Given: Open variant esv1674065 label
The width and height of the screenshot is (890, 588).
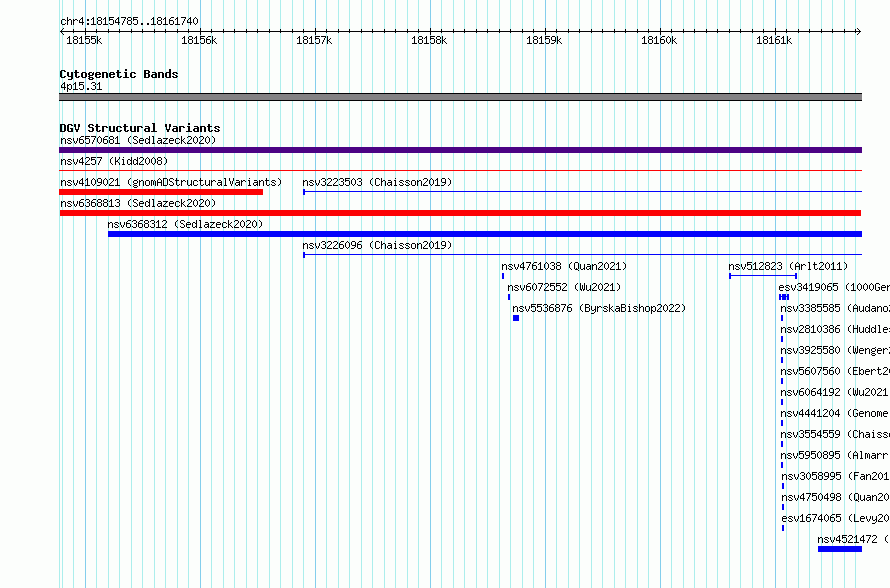Looking at the screenshot, I should (x=836, y=518).
